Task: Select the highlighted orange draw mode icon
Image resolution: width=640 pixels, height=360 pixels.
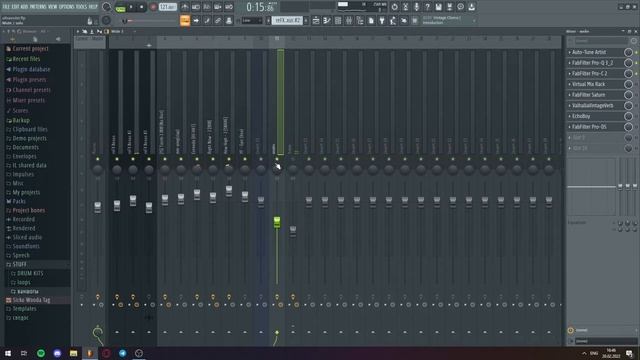Action: click(x=185, y=20)
